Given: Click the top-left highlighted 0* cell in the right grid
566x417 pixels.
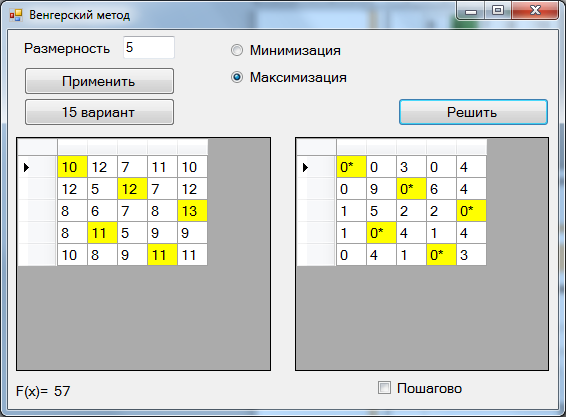Looking at the screenshot, I should click(352, 167).
